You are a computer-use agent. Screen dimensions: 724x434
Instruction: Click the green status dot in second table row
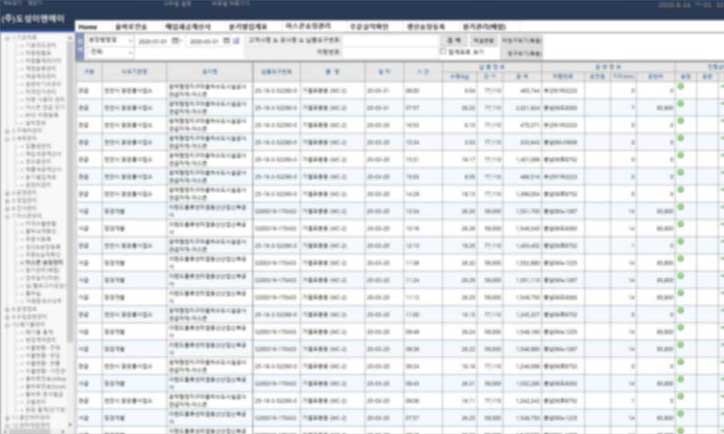(681, 104)
